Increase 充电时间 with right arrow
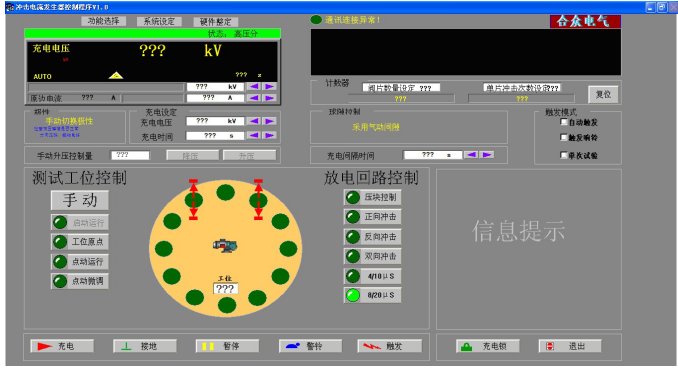The width and height of the screenshot is (678, 368). (x=269, y=135)
